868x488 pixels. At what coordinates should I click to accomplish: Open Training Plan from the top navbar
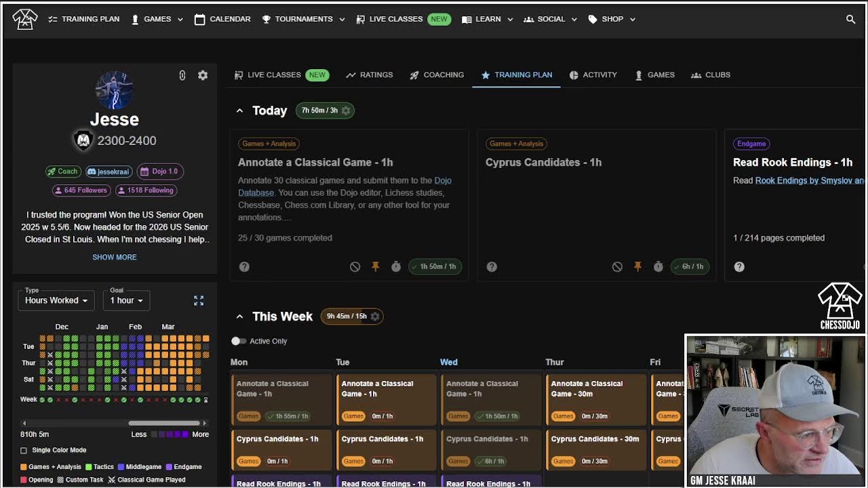[84, 19]
